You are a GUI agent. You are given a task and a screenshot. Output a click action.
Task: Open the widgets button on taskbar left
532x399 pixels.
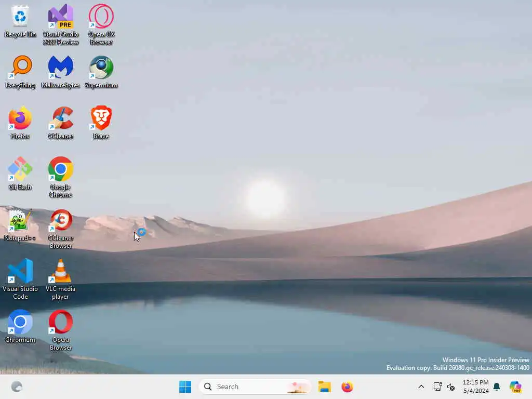(17, 387)
